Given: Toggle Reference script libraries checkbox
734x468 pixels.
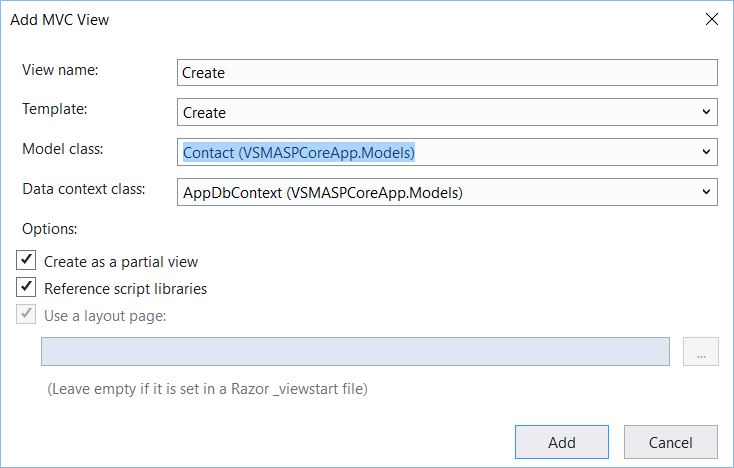Looking at the screenshot, I should (26, 288).
